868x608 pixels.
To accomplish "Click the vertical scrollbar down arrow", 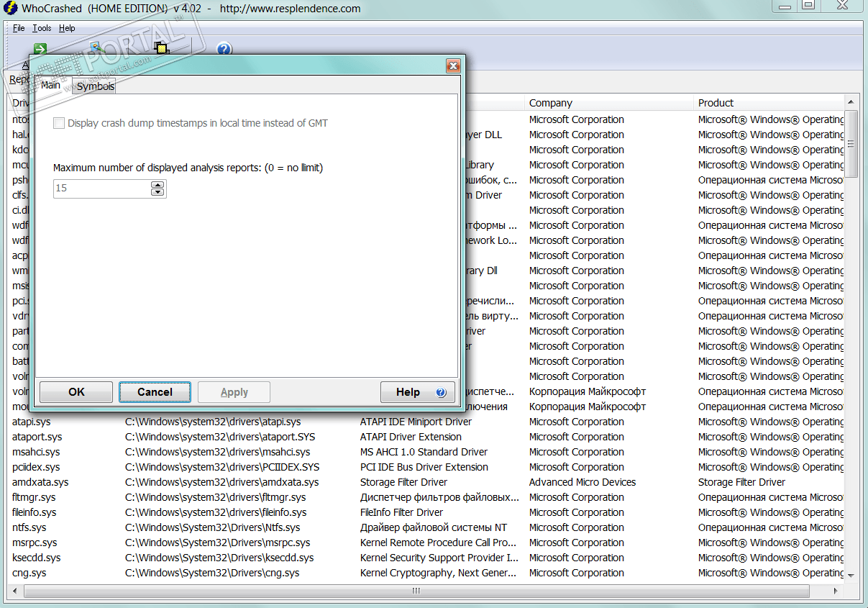I will pos(851,575).
